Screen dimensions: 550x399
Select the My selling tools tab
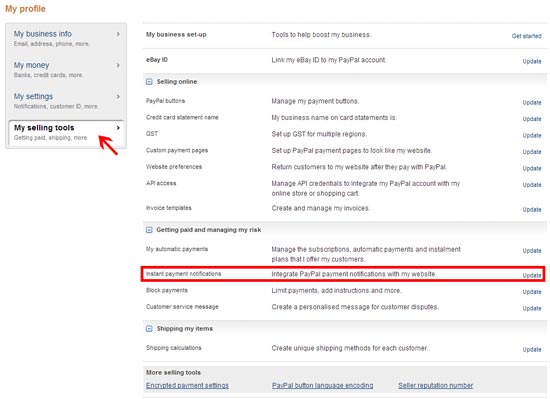(x=66, y=133)
